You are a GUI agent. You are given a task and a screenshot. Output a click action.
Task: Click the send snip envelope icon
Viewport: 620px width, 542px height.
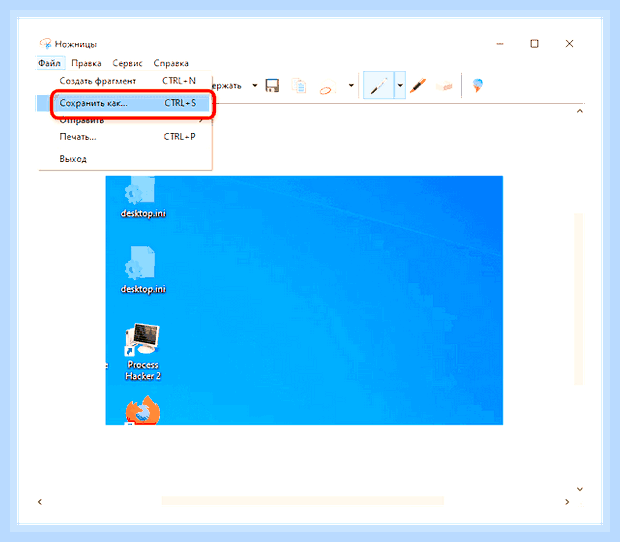[327, 86]
